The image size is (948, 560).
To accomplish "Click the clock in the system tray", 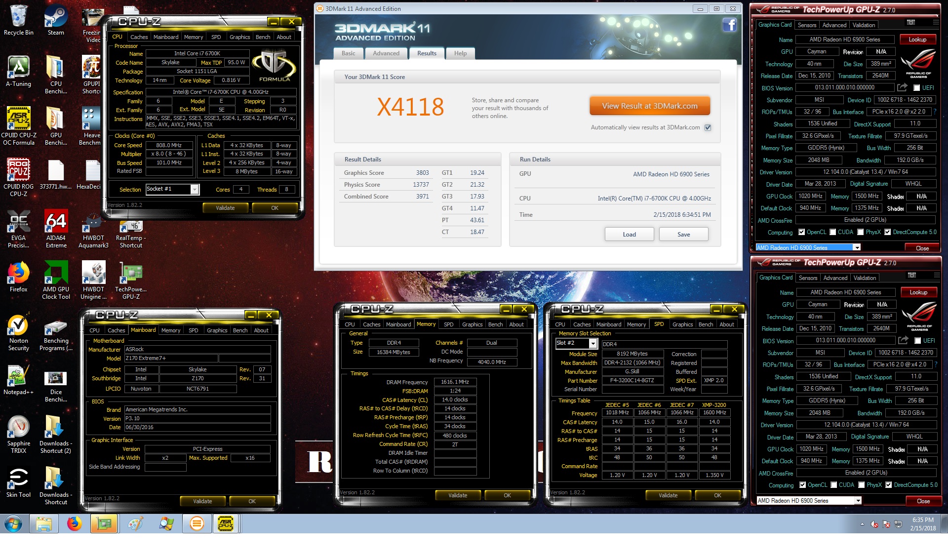I will coord(923,524).
